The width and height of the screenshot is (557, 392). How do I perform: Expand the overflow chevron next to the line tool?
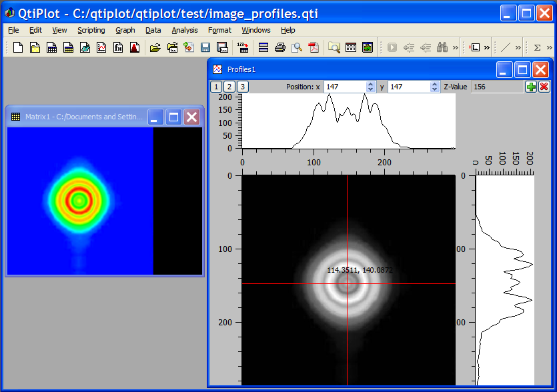tap(519, 47)
